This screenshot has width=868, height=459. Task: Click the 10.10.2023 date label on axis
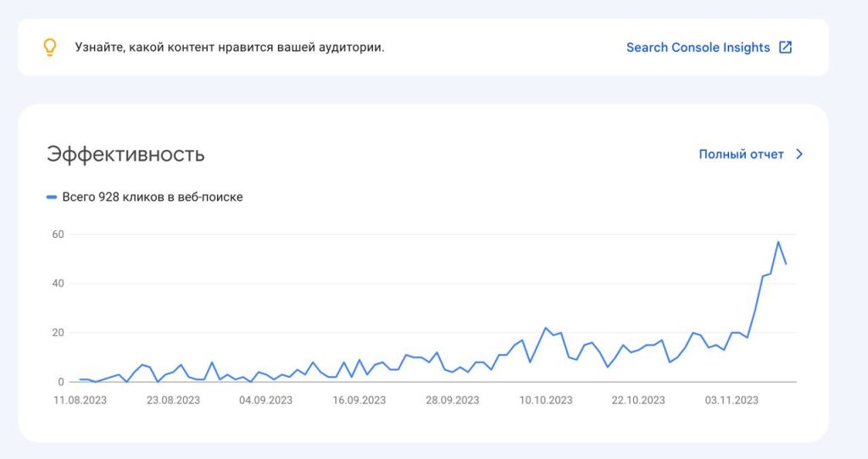pos(546,401)
